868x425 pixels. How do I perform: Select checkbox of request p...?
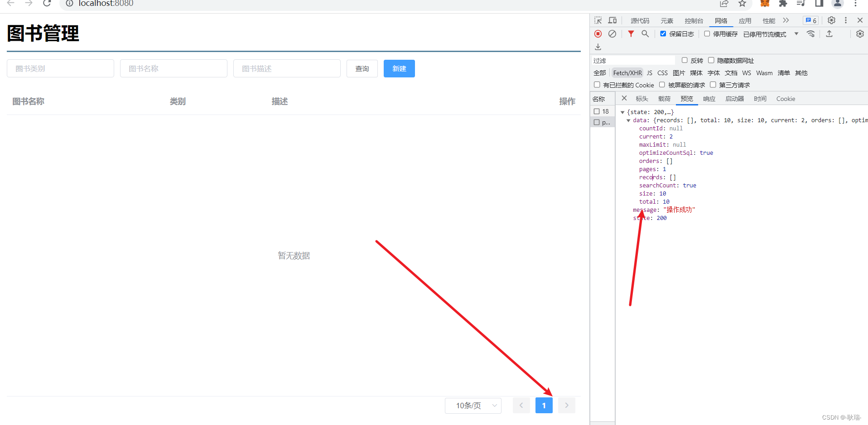click(597, 122)
